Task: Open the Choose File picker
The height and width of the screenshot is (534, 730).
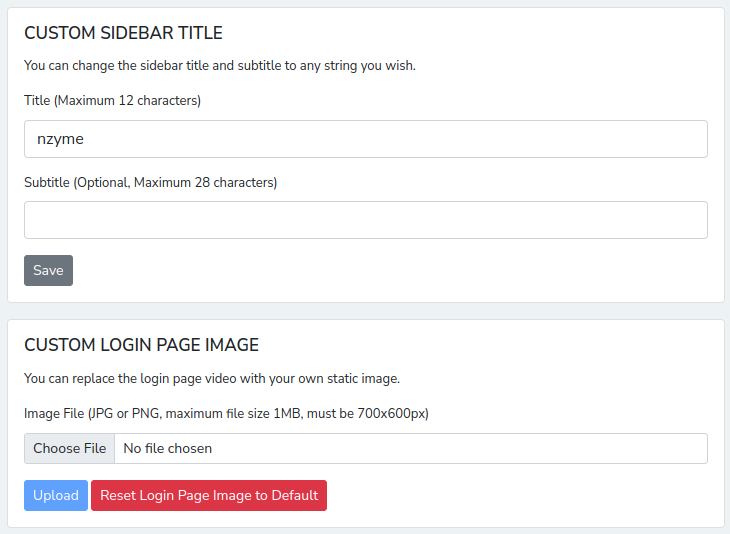Action: (x=69, y=448)
